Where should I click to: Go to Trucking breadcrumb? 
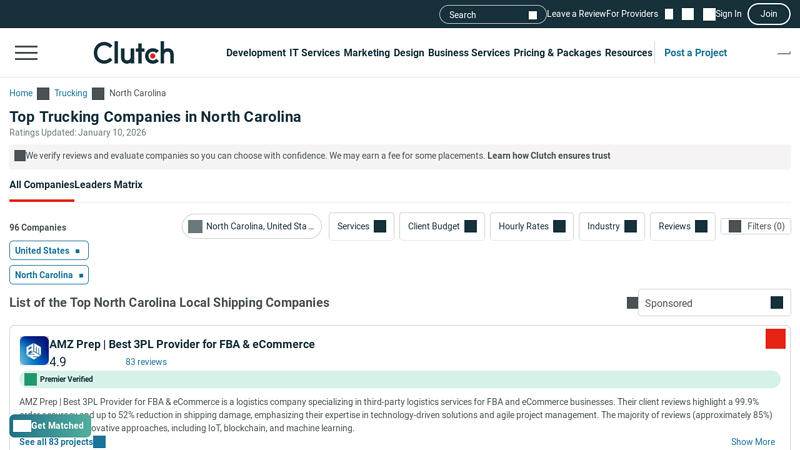point(71,93)
